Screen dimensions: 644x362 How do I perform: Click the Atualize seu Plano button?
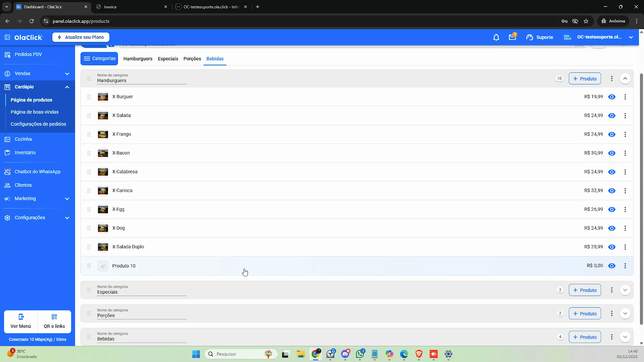tap(81, 37)
